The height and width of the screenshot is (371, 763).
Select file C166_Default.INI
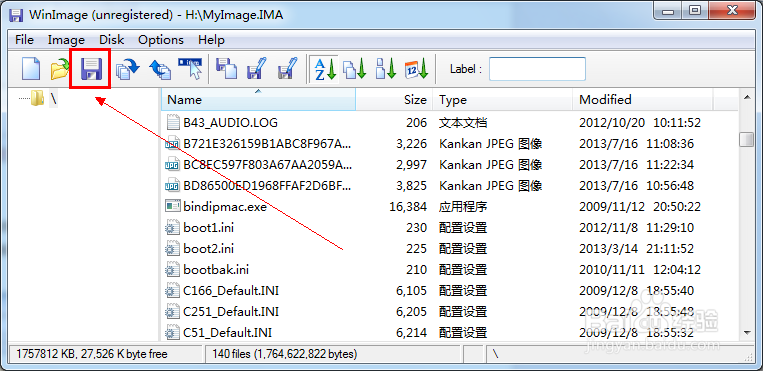coord(231,291)
